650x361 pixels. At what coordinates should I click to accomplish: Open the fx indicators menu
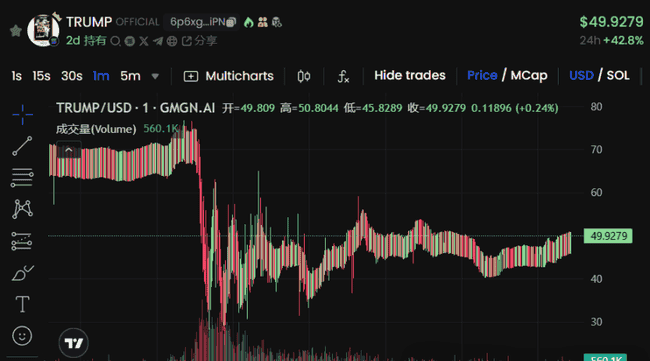[343, 76]
